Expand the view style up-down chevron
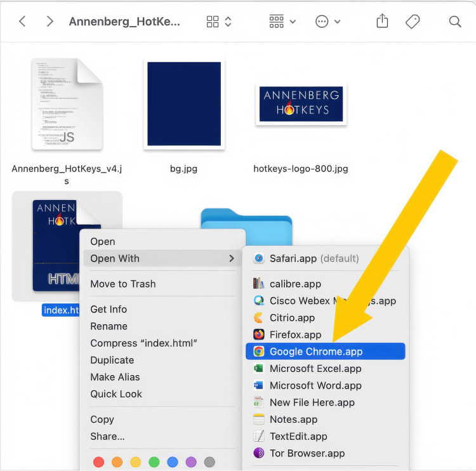 (x=228, y=22)
